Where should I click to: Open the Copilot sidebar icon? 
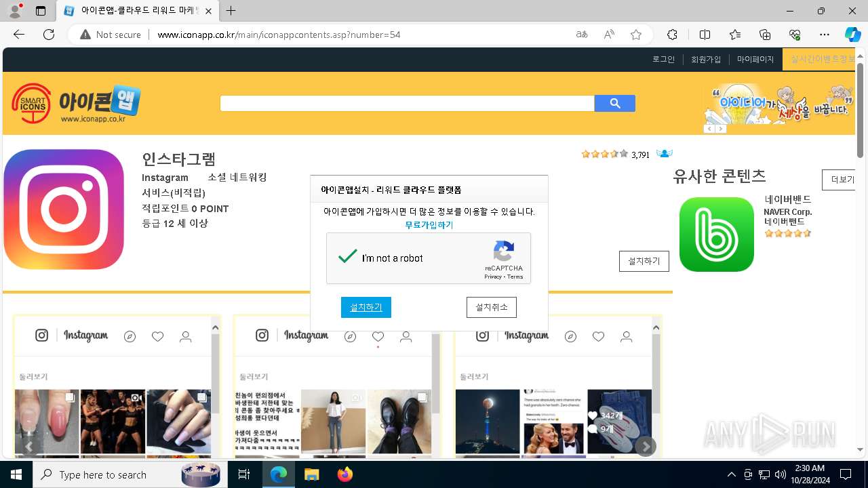click(852, 35)
